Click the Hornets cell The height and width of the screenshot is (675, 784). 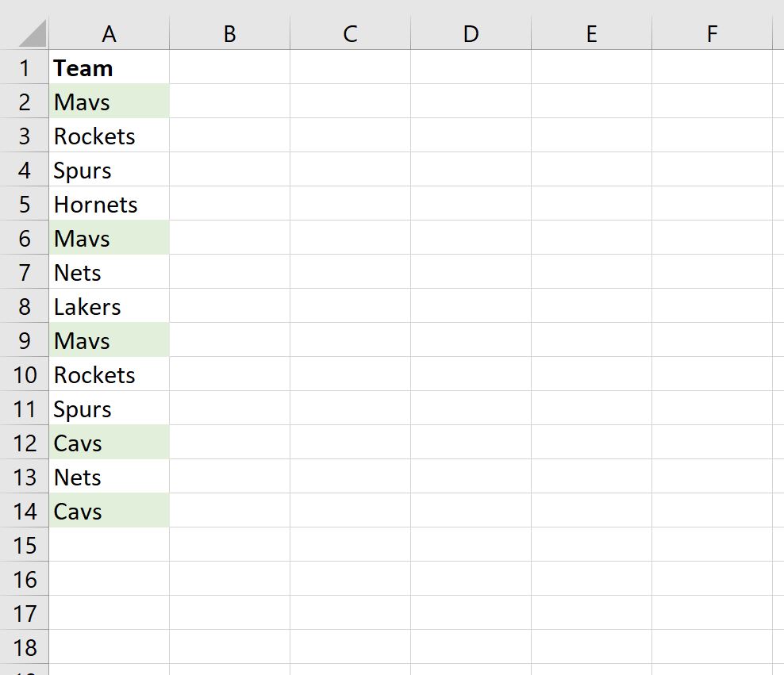tap(109, 204)
